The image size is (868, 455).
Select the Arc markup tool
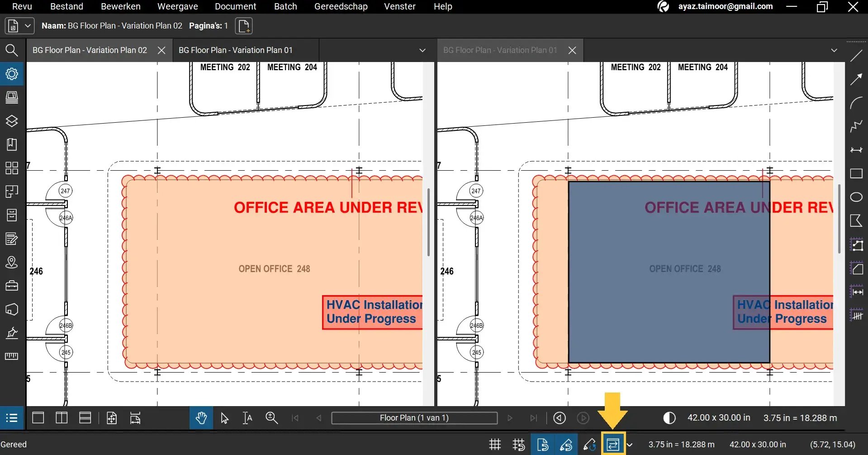[x=856, y=103]
